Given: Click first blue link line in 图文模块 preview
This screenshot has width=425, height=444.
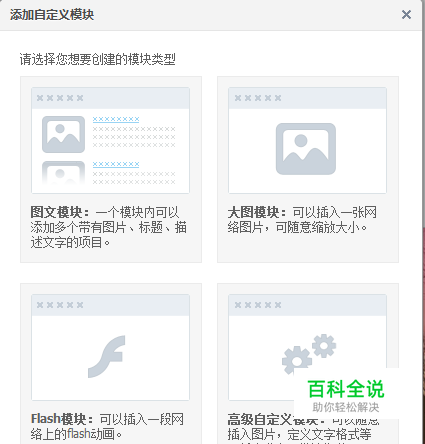Looking at the screenshot, I should (116, 119).
